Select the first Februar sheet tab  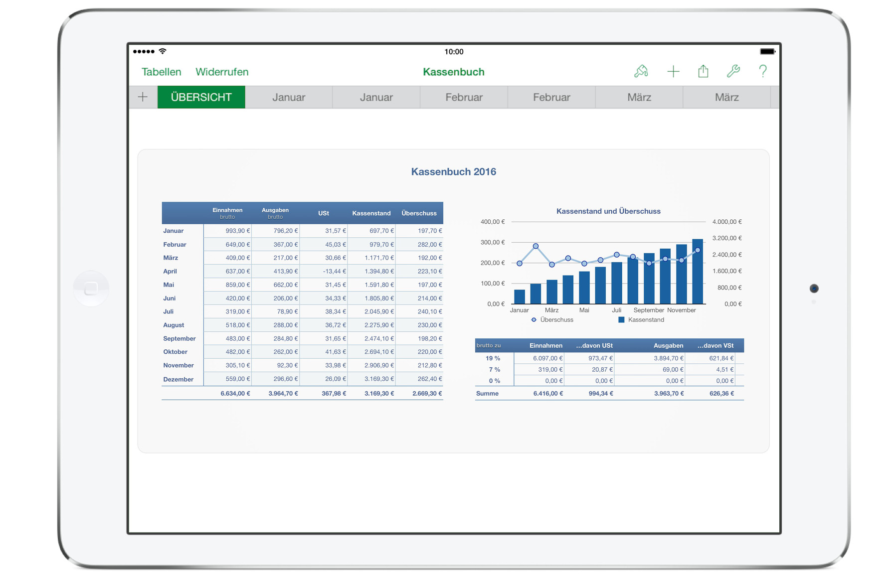[x=464, y=97]
